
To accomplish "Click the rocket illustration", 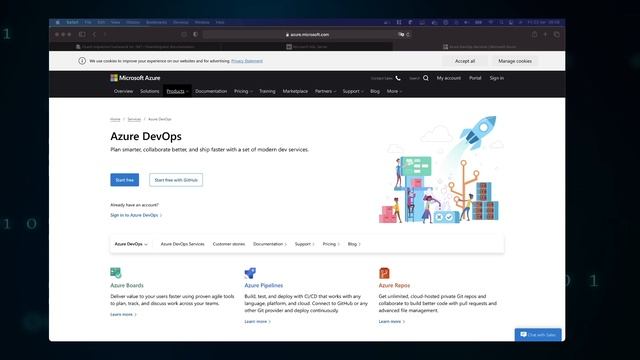I will coord(478,133).
